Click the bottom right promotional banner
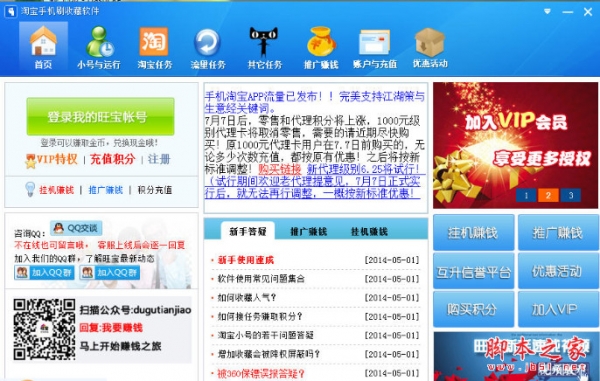The width and height of the screenshot is (600, 381). tap(515, 356)
